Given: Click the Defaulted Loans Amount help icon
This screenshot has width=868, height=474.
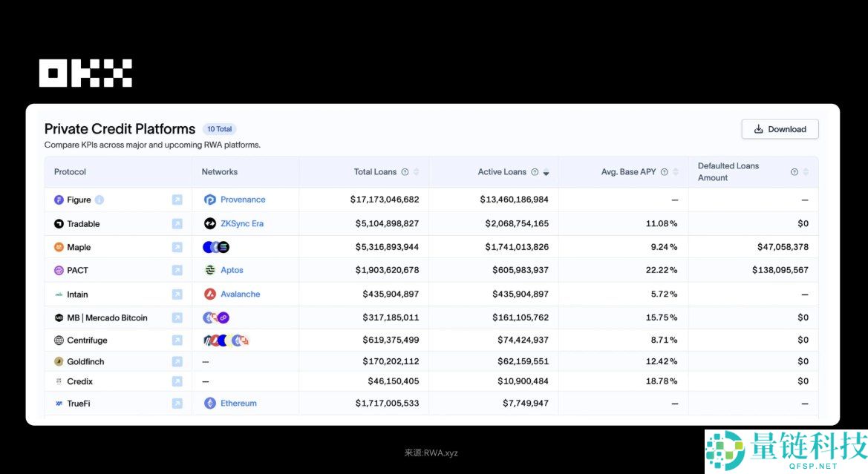Looking at the screenshot, I should tap(794, 172).
